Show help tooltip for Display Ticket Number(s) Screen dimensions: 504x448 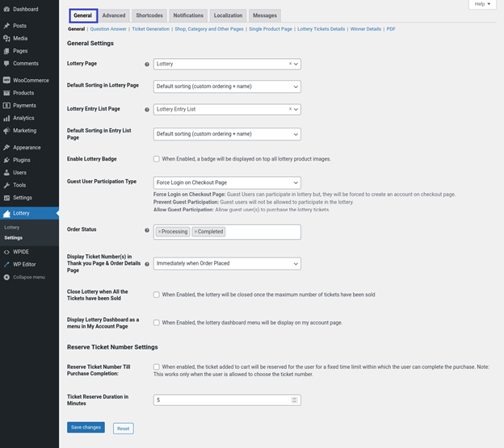tap(147, 264)
